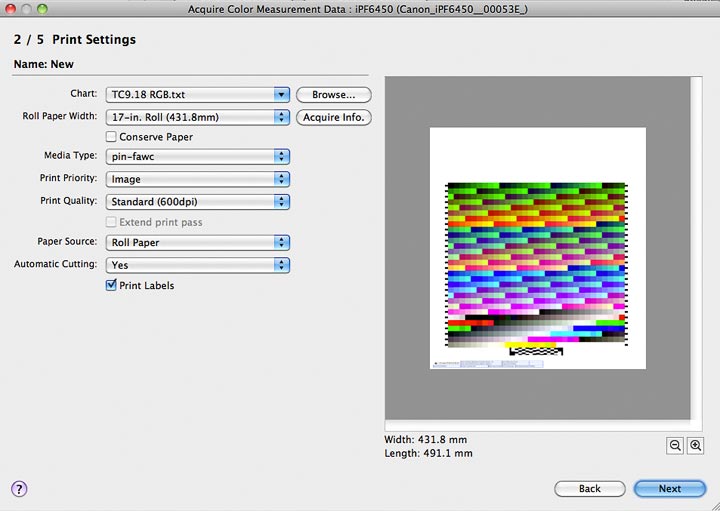Change Print Quality from Standard (600dpi)
This screenshot has height=511, width=720.
(197, 202)
